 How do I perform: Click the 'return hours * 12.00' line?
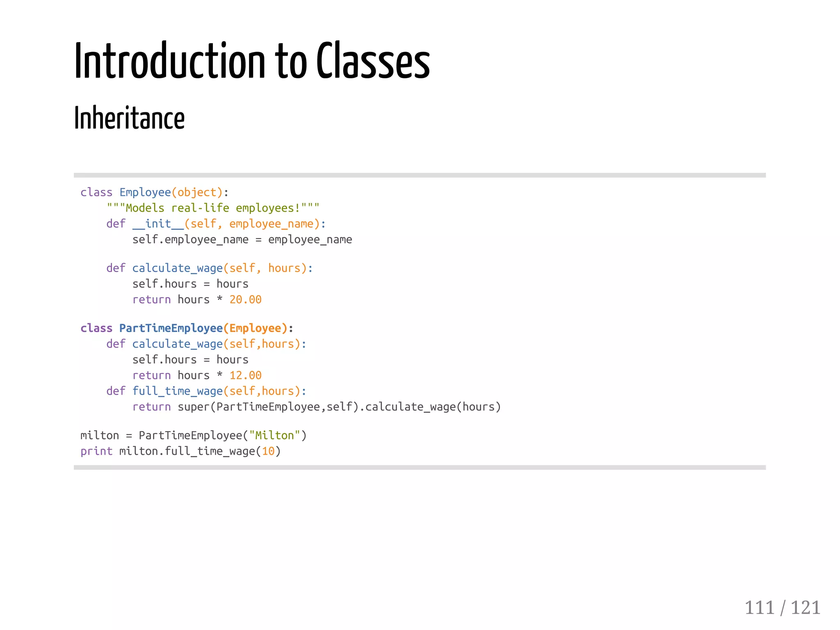click(196, 375)
